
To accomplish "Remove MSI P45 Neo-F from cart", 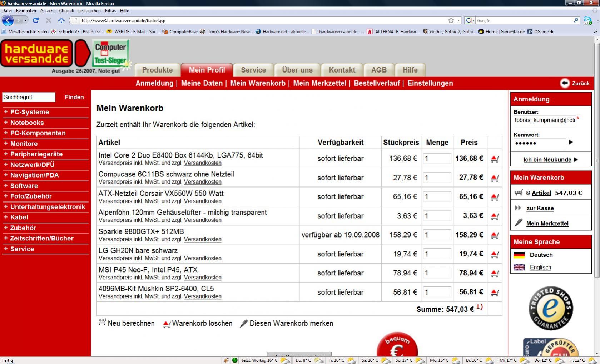I will (x=495, y=274).
